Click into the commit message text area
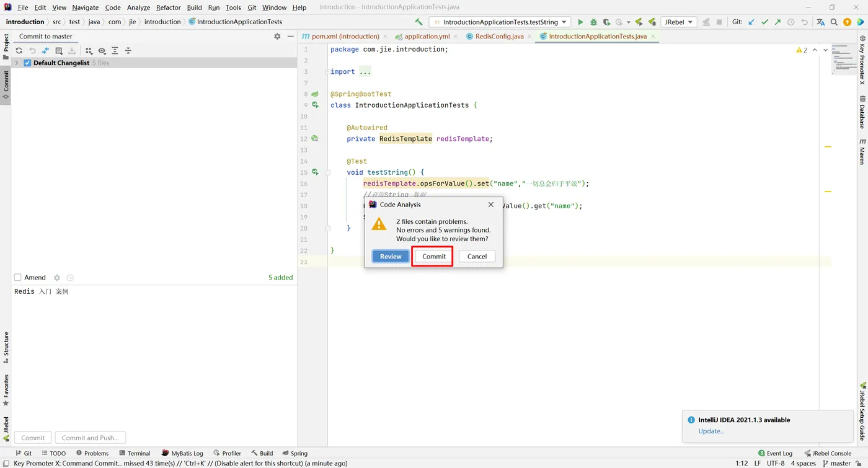The height and width of the screenshot is (468, 868). [154, 356]
